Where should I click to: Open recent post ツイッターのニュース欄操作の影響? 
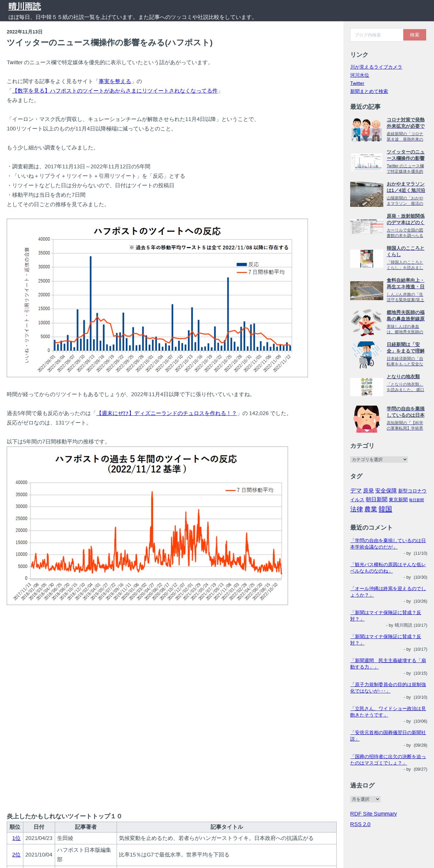pos(405,155)
